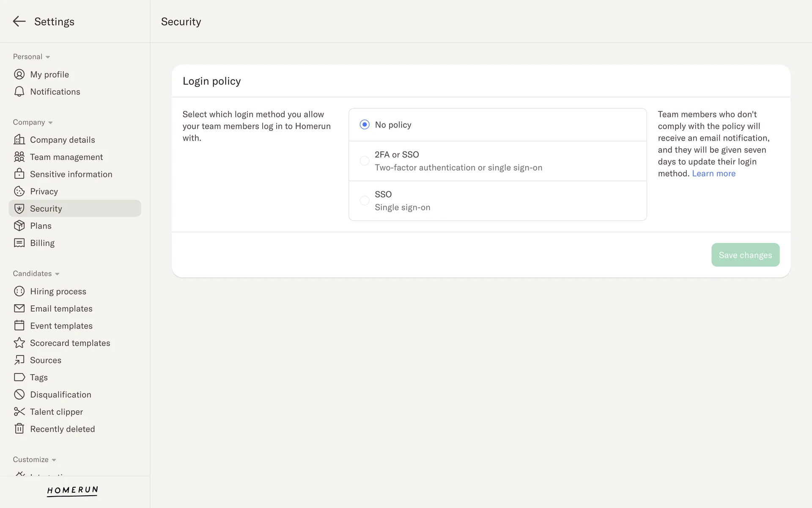The image size is (812, 508).
Task: Open the Team management settings page
Action: (x=66, y=157)
